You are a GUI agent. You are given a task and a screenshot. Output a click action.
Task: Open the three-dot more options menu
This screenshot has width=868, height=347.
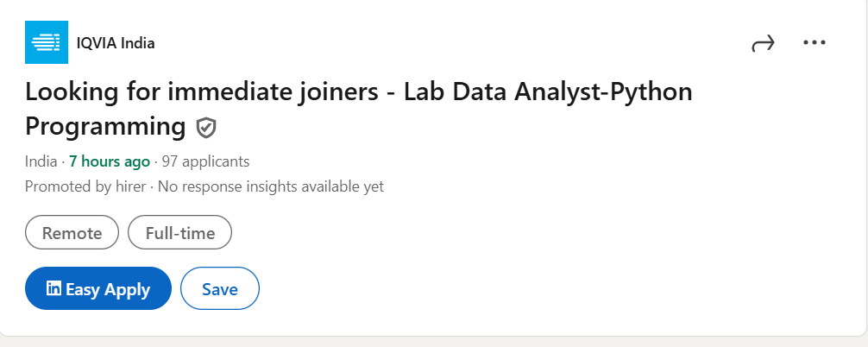814,42
